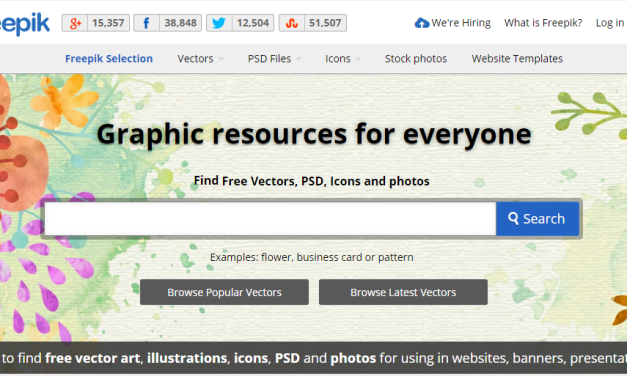
Task: Click the Facebook share icon
Action: coord(146,23)
